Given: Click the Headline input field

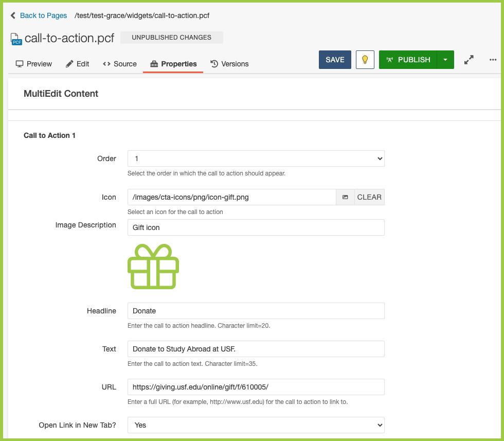Looking at the screenshot, I should coord(256,311).
